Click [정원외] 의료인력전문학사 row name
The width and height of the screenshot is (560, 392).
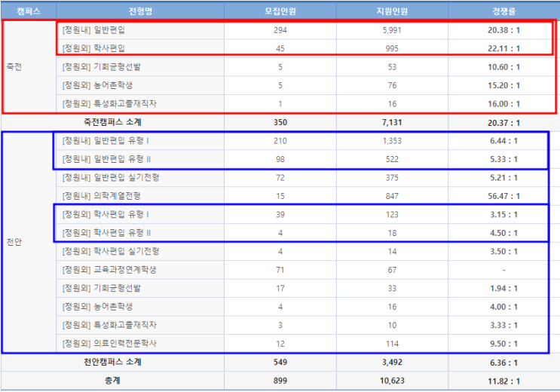coord(109,344)
